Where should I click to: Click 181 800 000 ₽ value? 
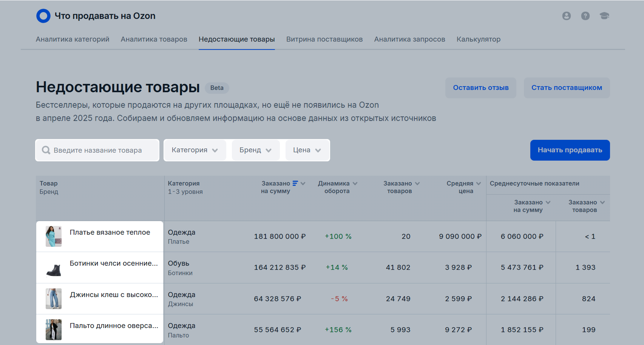point(280,237)
